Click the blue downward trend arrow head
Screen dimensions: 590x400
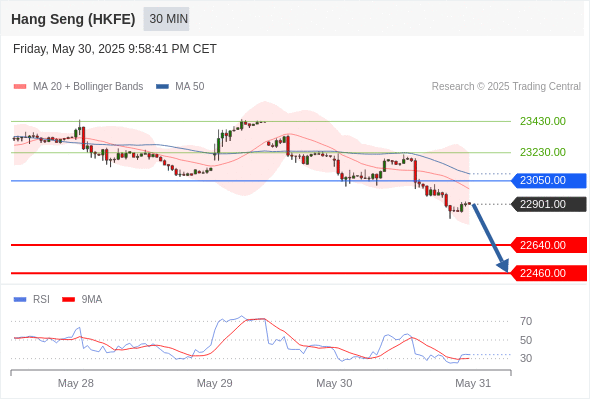(x=503, y=265)
